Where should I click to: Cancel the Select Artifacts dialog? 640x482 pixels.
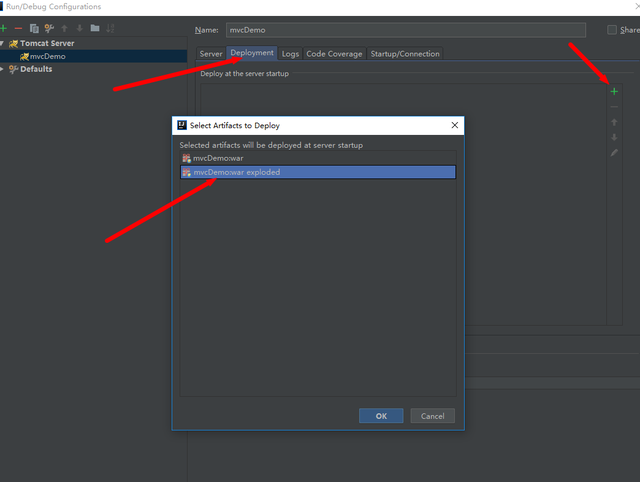coord(433,416)
